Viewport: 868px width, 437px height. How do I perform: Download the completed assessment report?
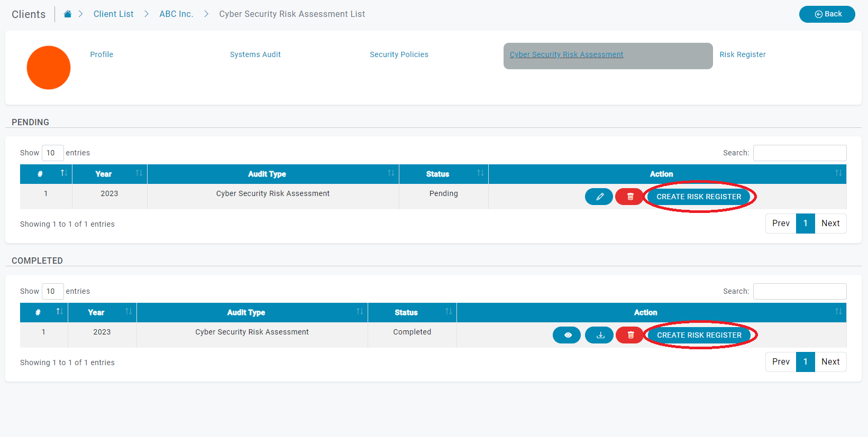point(599,335)
